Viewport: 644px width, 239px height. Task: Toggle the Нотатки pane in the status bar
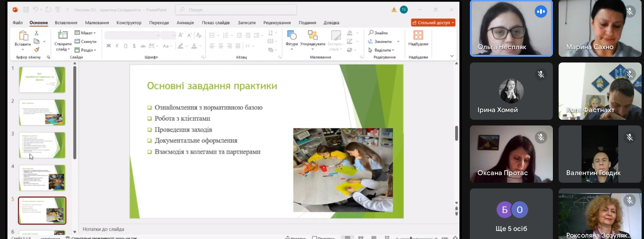(x=295, y=238)
